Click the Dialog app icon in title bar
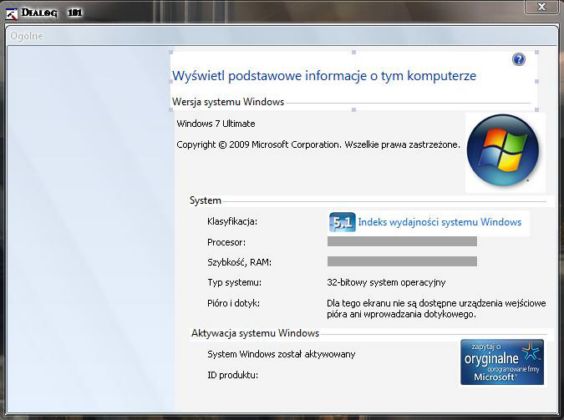 12,14
